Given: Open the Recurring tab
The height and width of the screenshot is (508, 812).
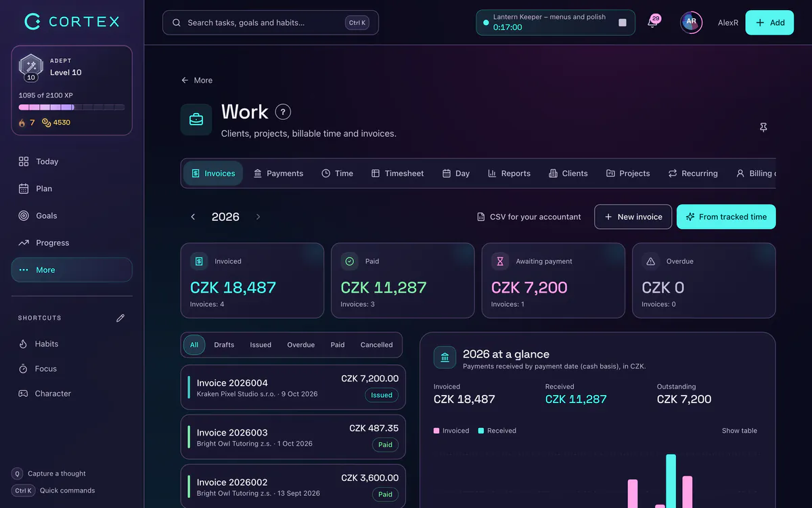Looking at the screenshot, I should [x=693, y=173].
